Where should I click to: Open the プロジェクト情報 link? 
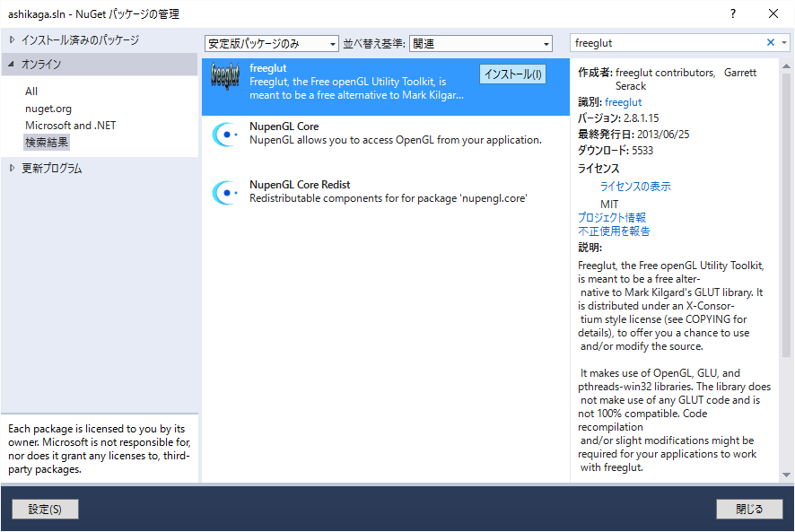pos(612,218)
